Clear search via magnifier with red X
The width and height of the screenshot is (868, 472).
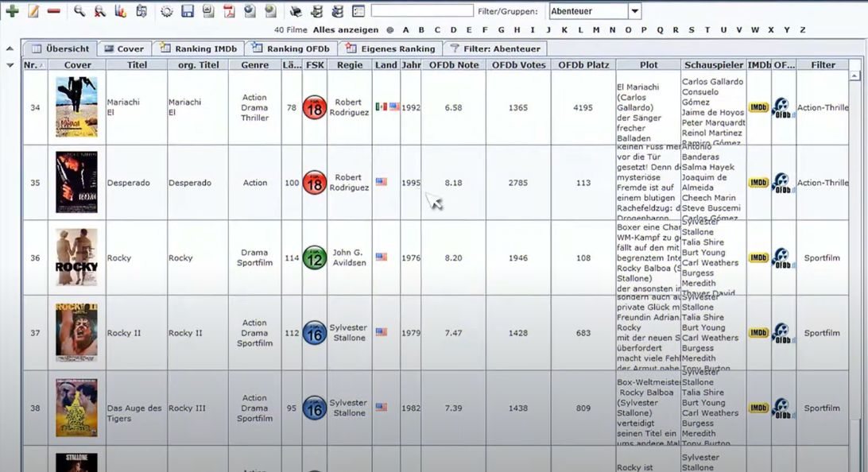(99, 10)
